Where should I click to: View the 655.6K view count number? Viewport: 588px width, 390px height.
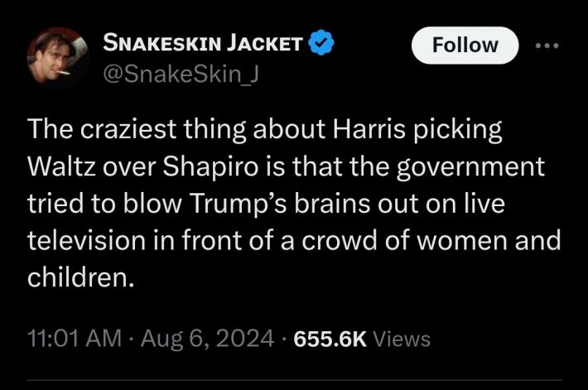(330, 339)
